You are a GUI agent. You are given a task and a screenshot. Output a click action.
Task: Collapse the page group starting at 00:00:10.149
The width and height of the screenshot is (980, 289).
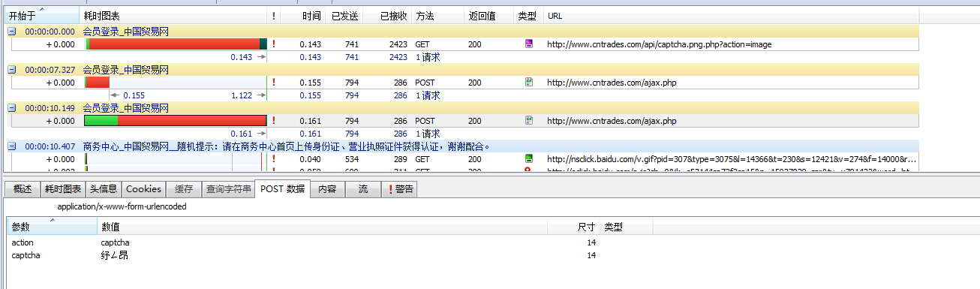(x=12, y=108)
